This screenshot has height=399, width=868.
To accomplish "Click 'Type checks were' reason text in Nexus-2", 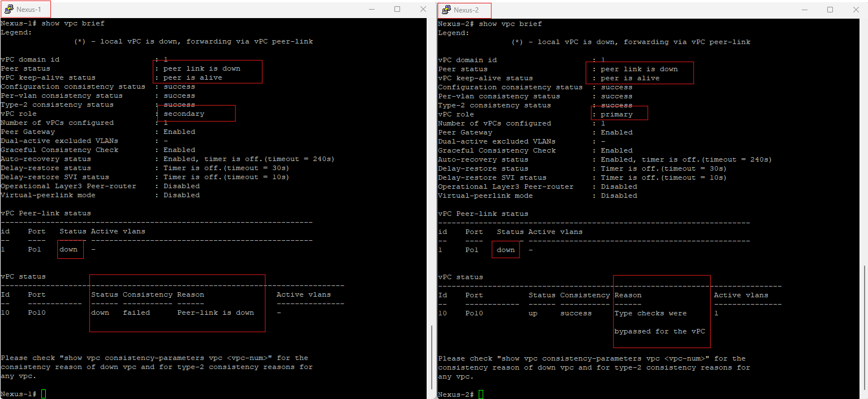I will tap(651, 313).
